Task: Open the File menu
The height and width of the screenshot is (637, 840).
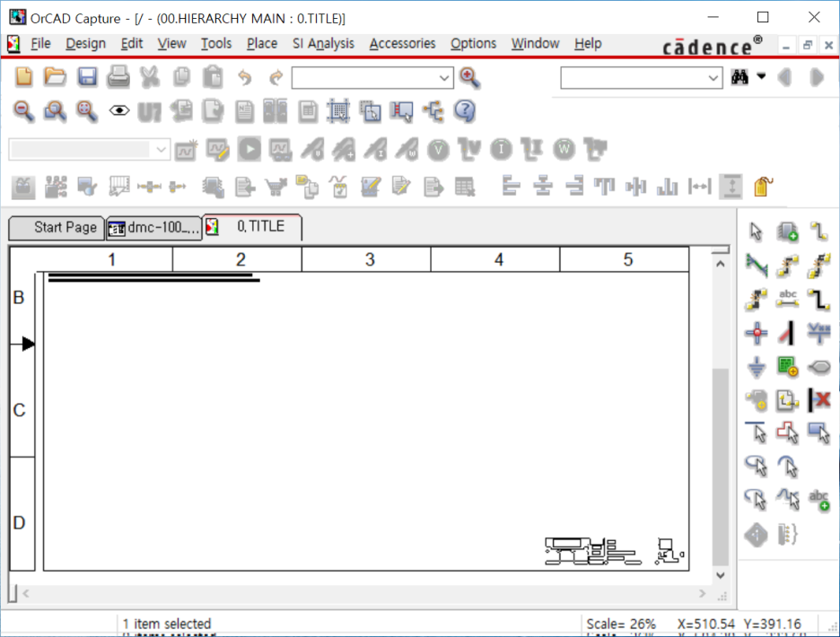Action: pyautogui.click(x=40, y=43)
